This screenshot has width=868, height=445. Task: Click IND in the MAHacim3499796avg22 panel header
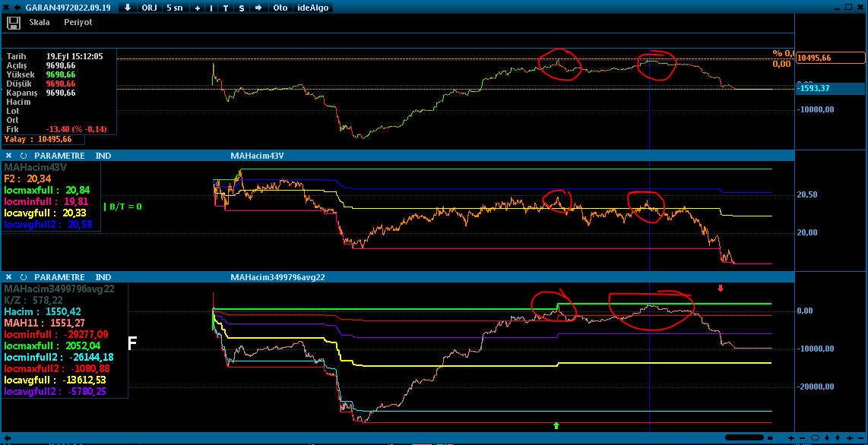(103, 277)
